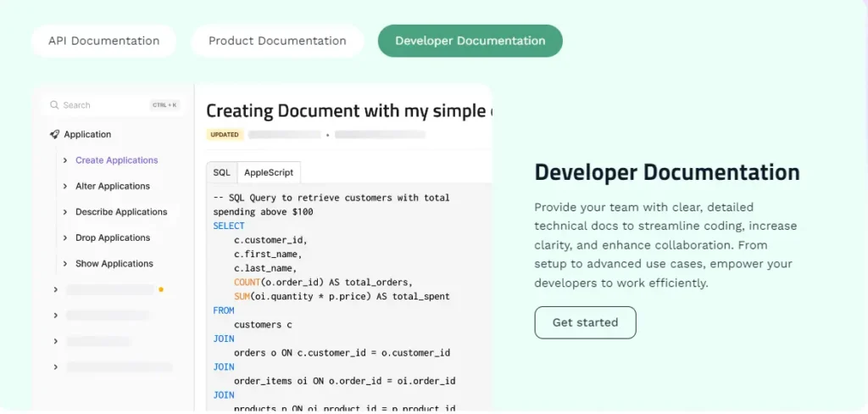
Task: Click the 'Creating Document with my simple' heading
Action: (348, 111)
